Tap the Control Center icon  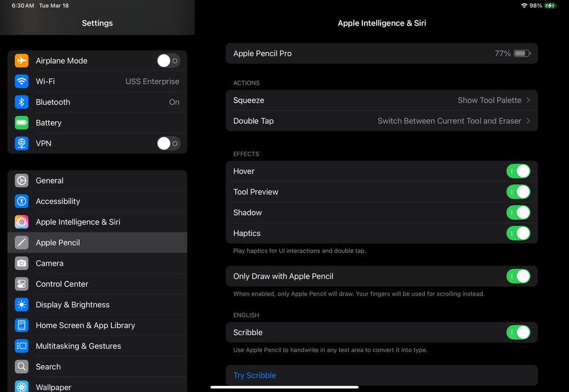pyautogui.click(x=22, y=284)
